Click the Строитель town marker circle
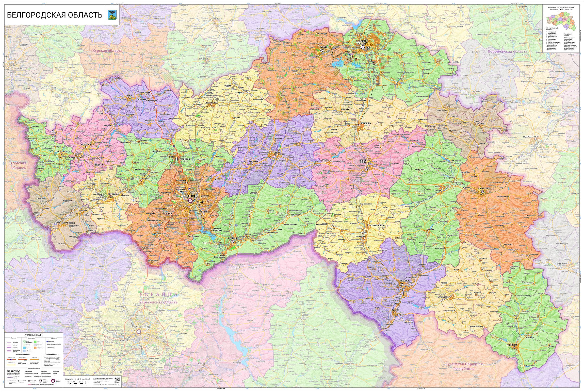This screenshot has width=584, height=392. point(177,159)
